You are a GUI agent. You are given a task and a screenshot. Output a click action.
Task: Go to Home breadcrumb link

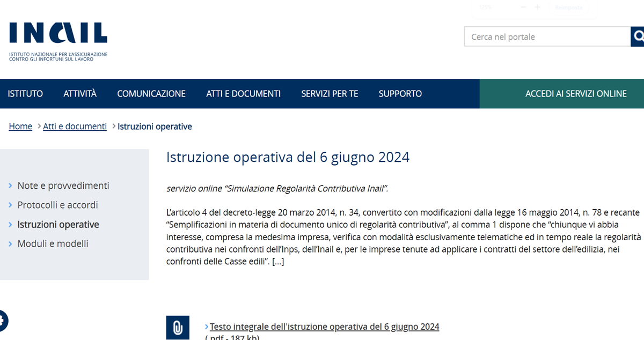pos(20,126)
